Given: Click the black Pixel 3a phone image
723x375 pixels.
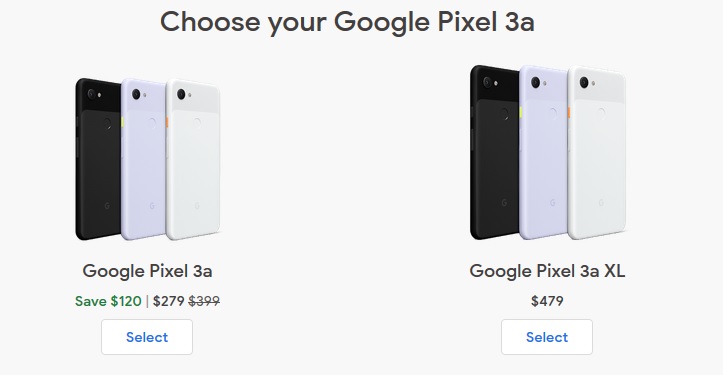Looking at the screenshot, I should [98, 159].
